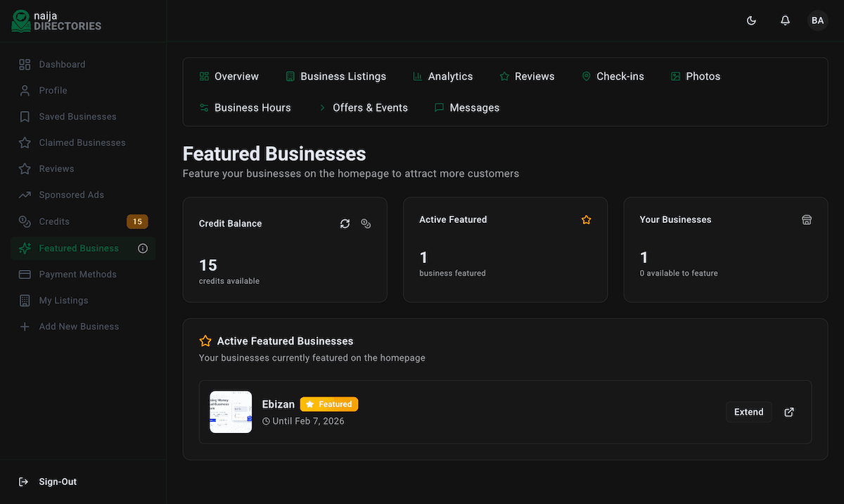
Task: Open Ebizan listing via external link icon
Action: (x=789, y=412)
